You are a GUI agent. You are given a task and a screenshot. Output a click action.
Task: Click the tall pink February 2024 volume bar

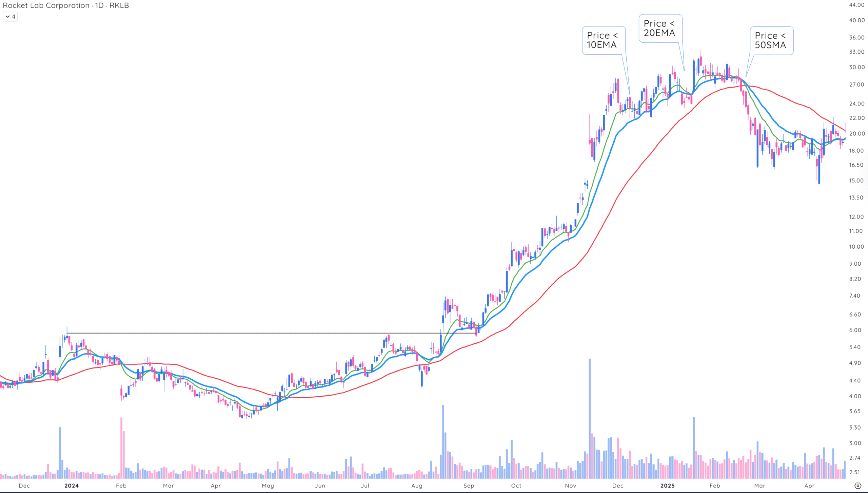[121, 448]
